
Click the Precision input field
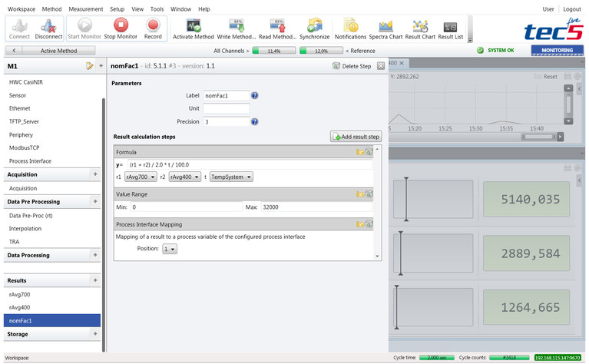(226, 121)
